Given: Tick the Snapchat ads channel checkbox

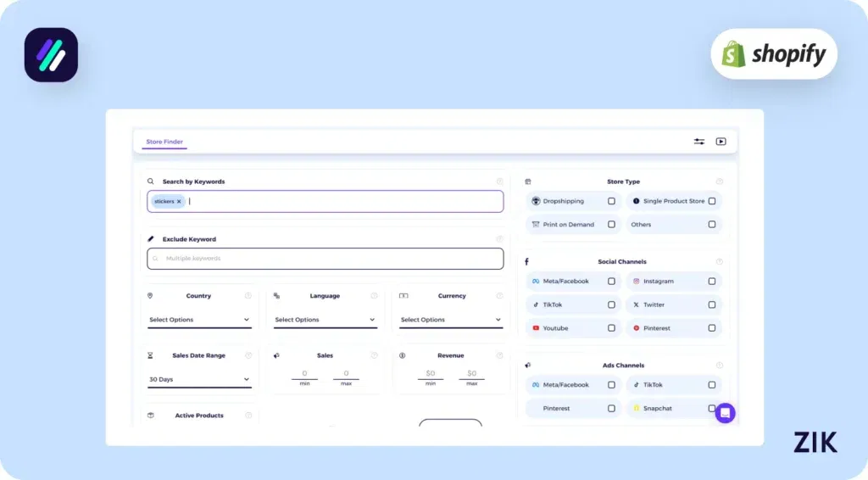Looking at the screenshot, I should tap(711, 408).
